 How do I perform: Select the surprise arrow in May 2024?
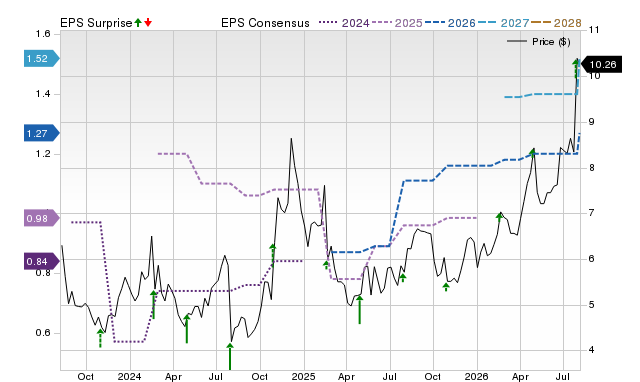[187, 329]
